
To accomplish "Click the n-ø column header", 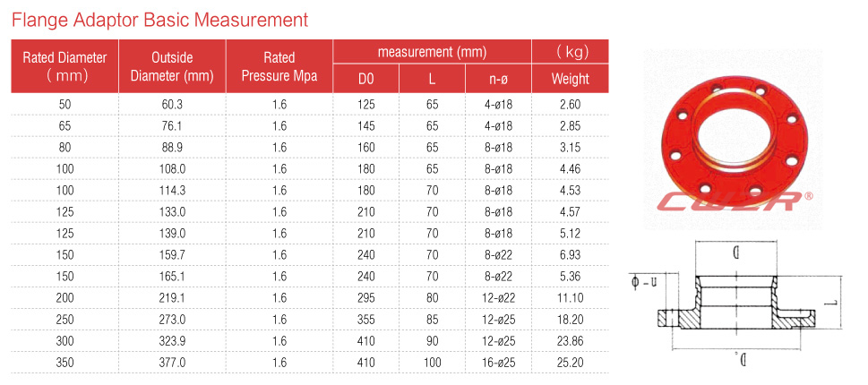I will tap(499, 79).
